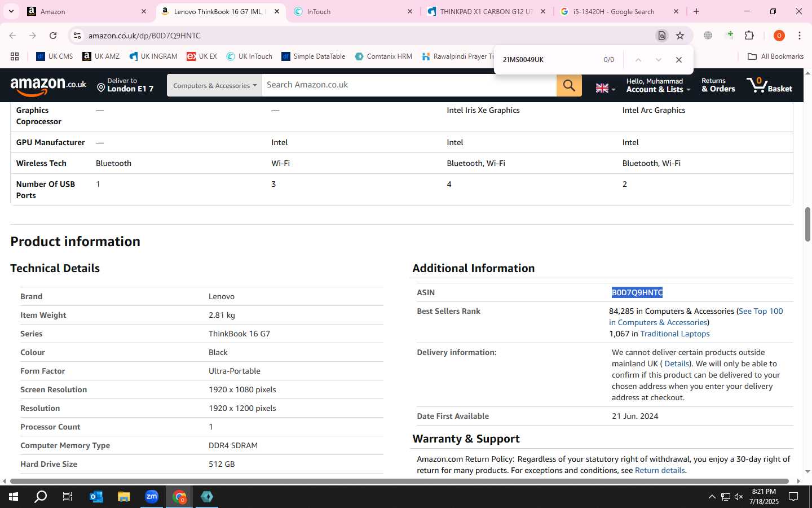Viewport: 812px width, 508px height.
Task: Click the address bar URL
Action: pos(144,36)
